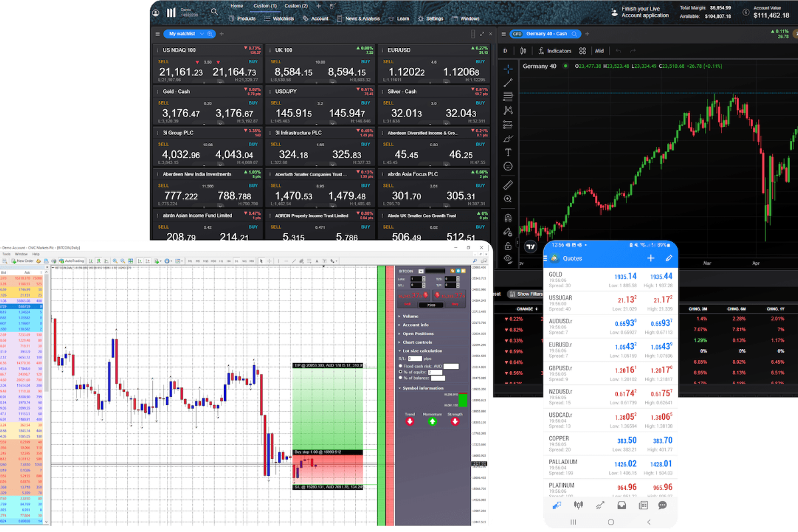This screenshot has width=798, height=532.
Task: Open the Germany 40 - Cash instrument selector
Action: pos(546,34)
